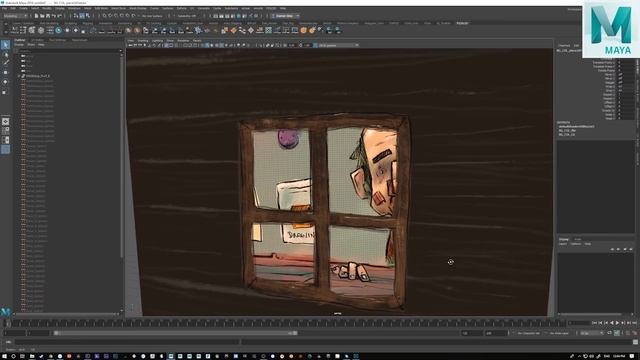Click the blue circular shelf icon
640x360 pixels.
(58, 30)
